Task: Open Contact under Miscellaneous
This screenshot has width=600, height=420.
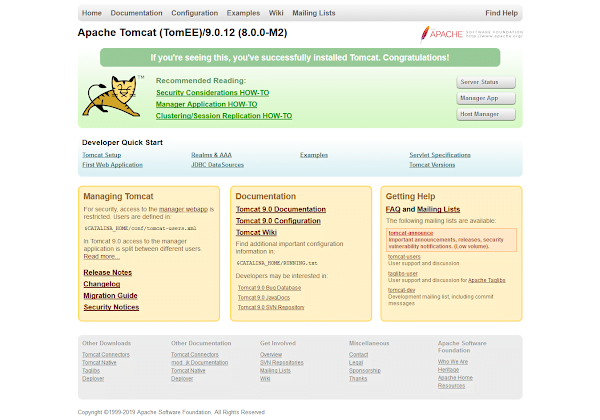Action: click(x=359, y=355)
